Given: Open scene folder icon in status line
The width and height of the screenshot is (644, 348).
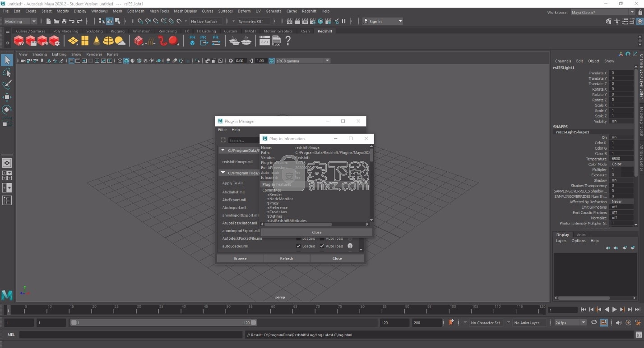Looking at the screenshot, I should click(56, 21).
